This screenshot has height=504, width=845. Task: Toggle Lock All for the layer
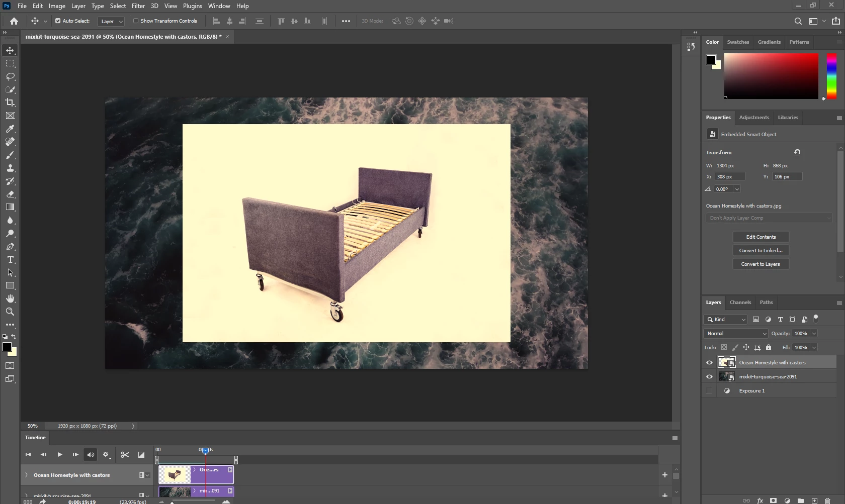(x=769, y=347)
